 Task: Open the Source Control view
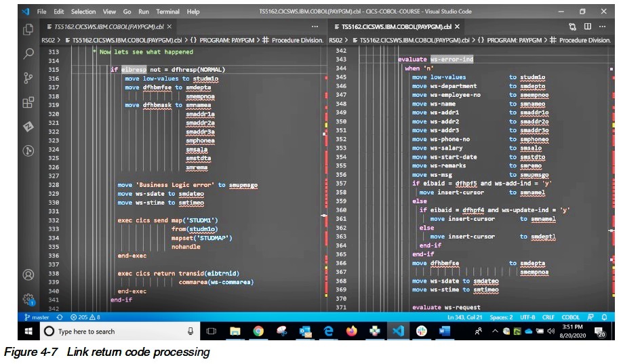click(x=28, y=78)
